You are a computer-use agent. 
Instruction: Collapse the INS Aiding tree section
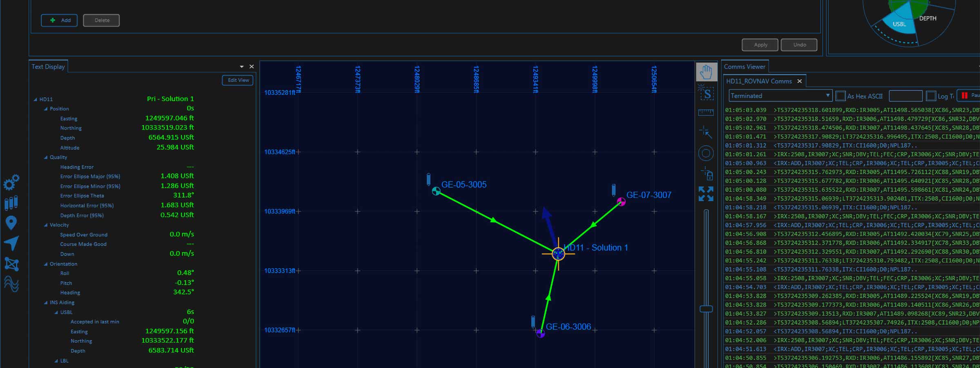coord(46,303)
